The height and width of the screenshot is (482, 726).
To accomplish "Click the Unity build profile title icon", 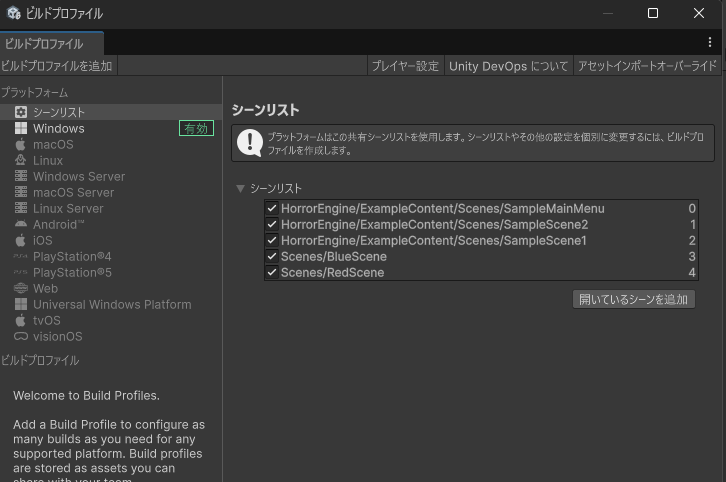I will pyautogui.click(x=13, y=13).
